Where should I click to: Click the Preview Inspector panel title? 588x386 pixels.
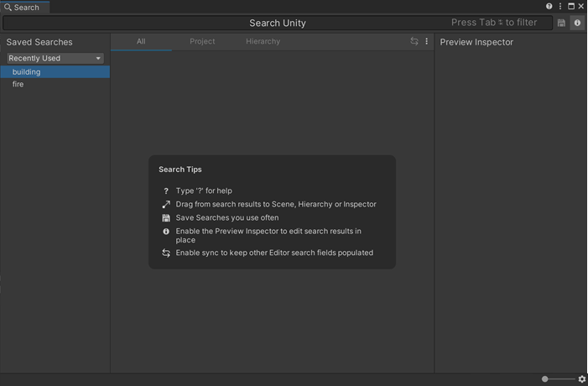[476, 42]
